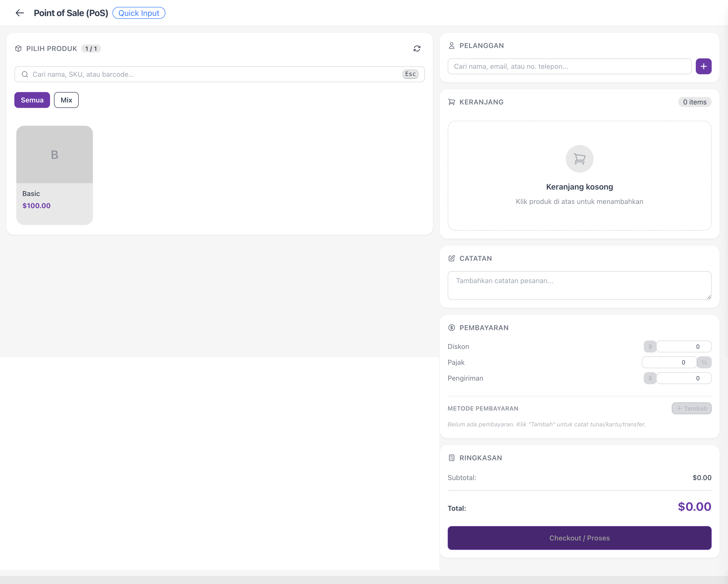The height and width of the screenshot is (584, 728).
Task: Click the Keranjang kosong message
Action: [x=579, y=187]
